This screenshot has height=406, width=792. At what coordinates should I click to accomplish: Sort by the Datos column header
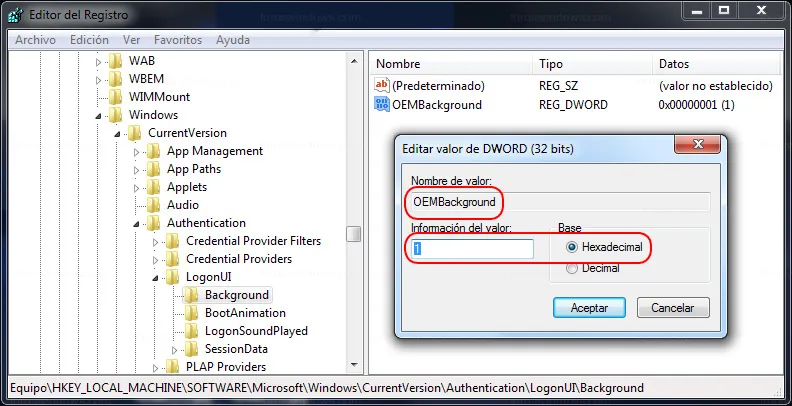[717, 64]
